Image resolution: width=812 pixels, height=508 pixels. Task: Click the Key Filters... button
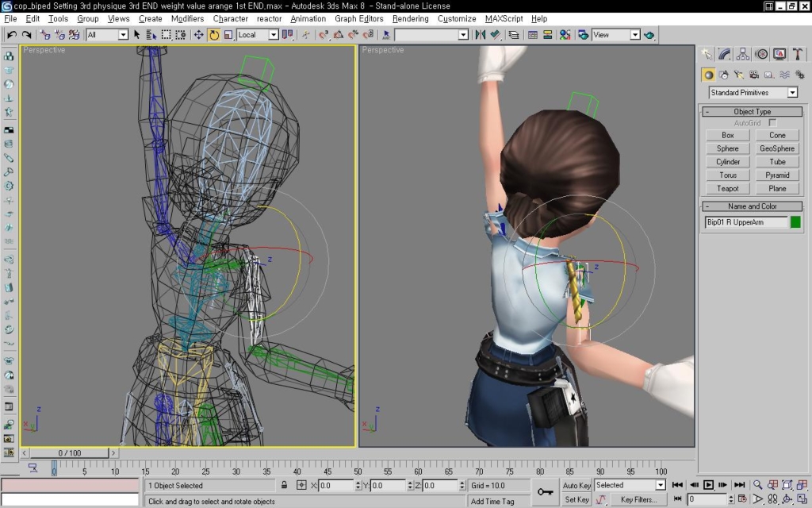tap(638, 499)
